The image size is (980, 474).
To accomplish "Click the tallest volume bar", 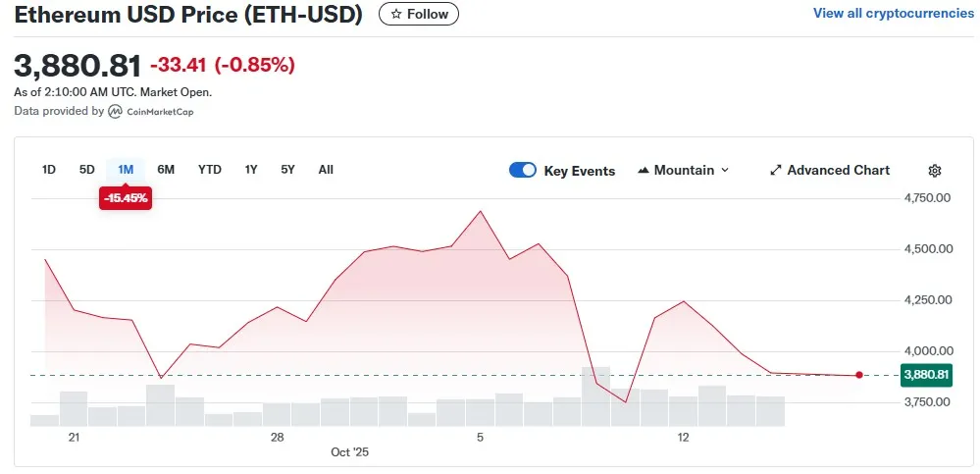I will 595,395.
